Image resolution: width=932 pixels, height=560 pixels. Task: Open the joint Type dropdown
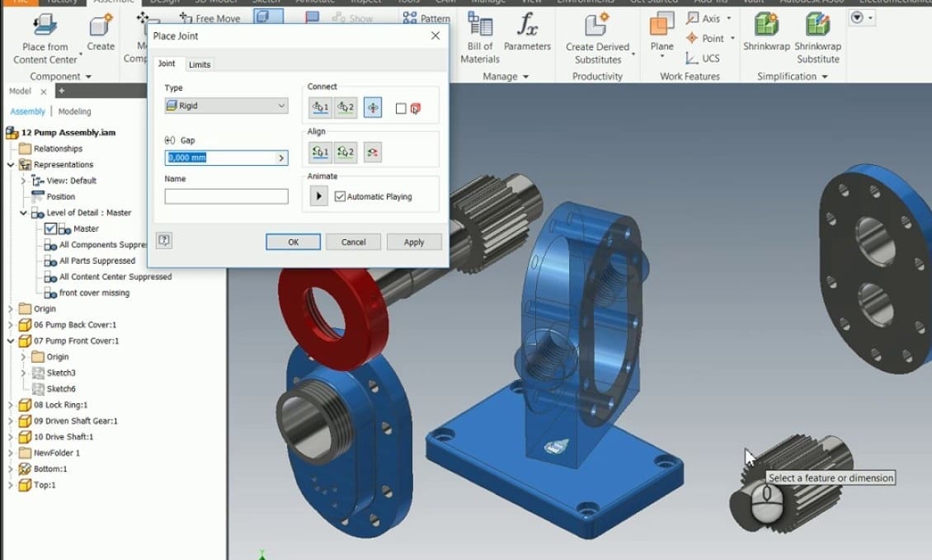(227, 106)
